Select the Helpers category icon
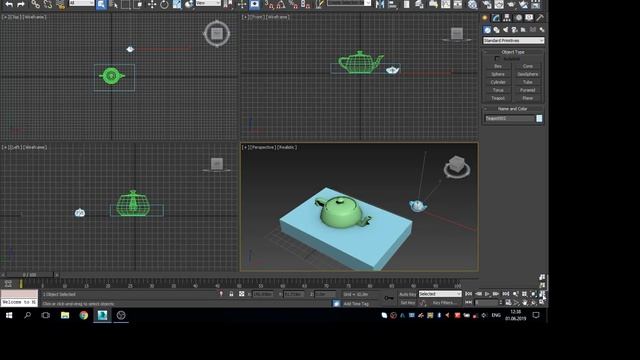The height and width of the screenshot is (360, 640). coord(523,30)
